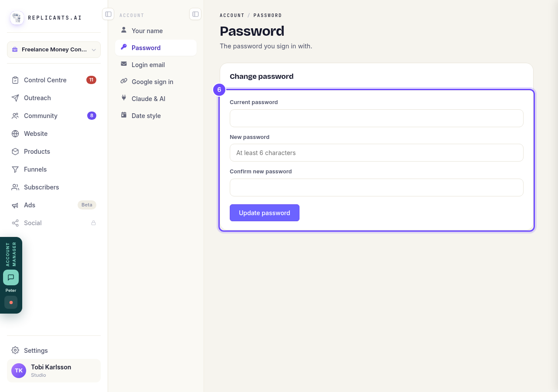Click the Replicants.ai logo icon
Viewport: 558px width, 392px height.
(x=17, y=18)
